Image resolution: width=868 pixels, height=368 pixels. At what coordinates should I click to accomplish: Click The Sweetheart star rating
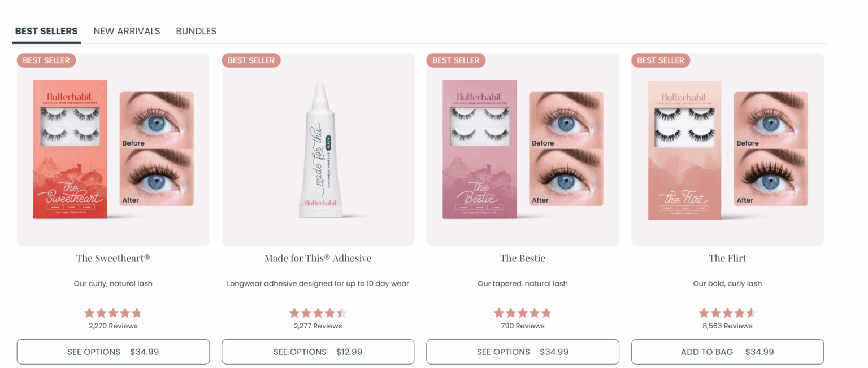[113, 313]
